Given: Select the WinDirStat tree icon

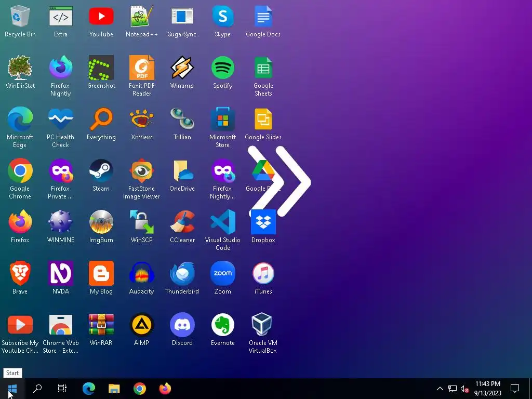Looking at the screenshot, I should click(20, 68).
